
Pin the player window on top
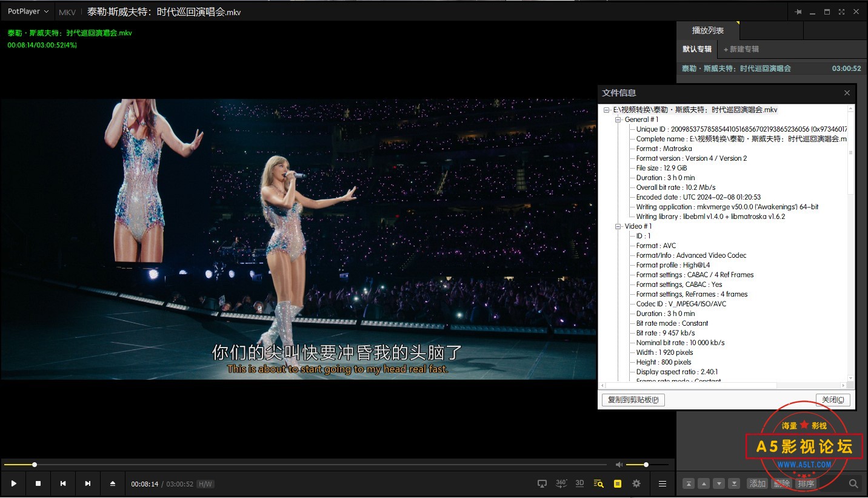click(x=798, y=12)
